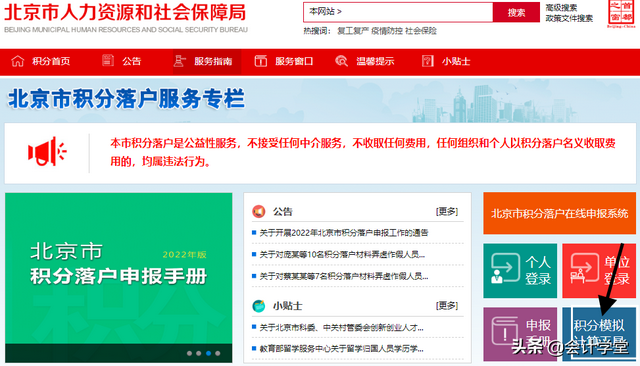640x366 pixels.
Task: Click the document icon beside 公告 in the nav bar
Action: click(108, 60)
